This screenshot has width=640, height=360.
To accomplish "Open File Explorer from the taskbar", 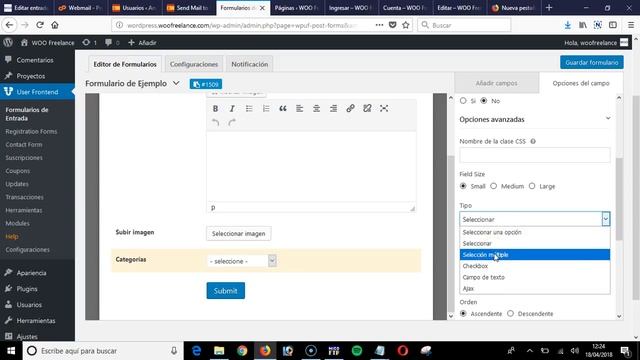I will (x=219, y=351).
